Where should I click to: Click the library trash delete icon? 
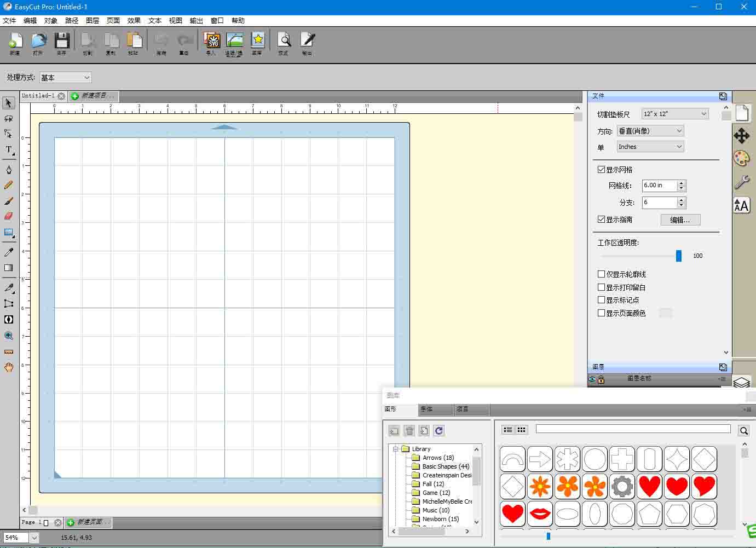tap(409, 431)
